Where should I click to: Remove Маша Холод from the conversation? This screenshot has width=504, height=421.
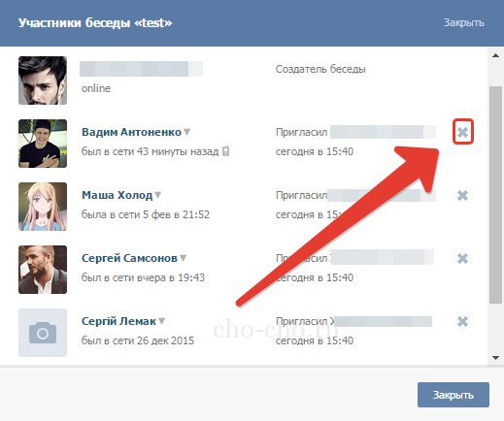pyautogui.click(x=462, y=195)
